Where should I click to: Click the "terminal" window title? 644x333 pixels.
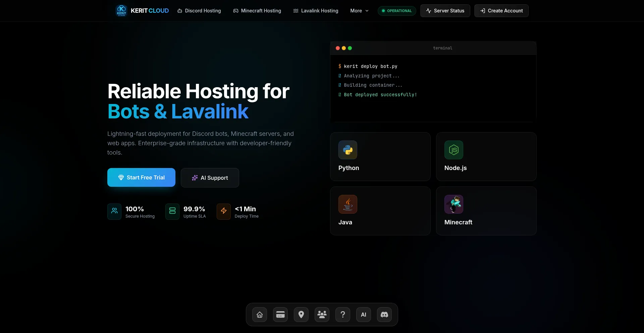pos(442,48)
